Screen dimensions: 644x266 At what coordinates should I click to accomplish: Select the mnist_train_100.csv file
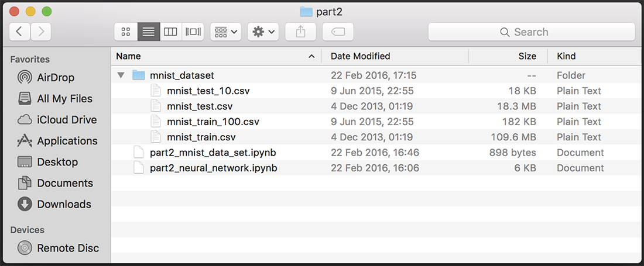pyautogui.click(x=213, y=122)
